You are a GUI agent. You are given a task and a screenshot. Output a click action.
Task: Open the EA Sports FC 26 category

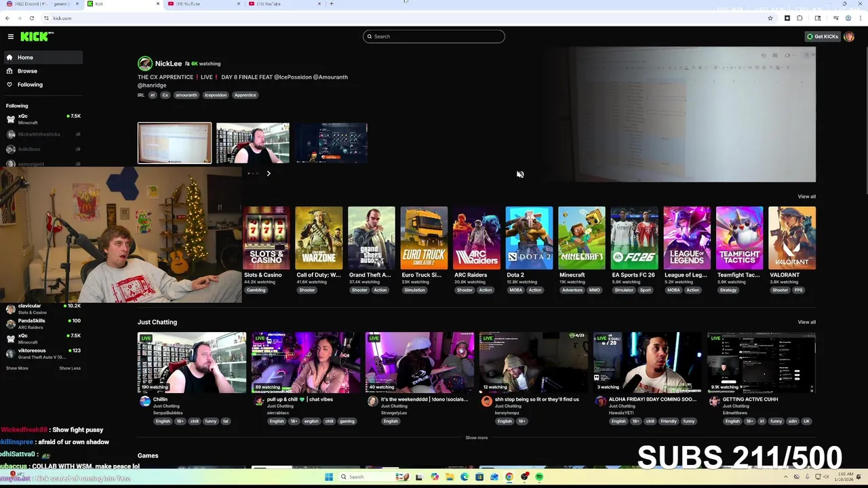point(634,238)
